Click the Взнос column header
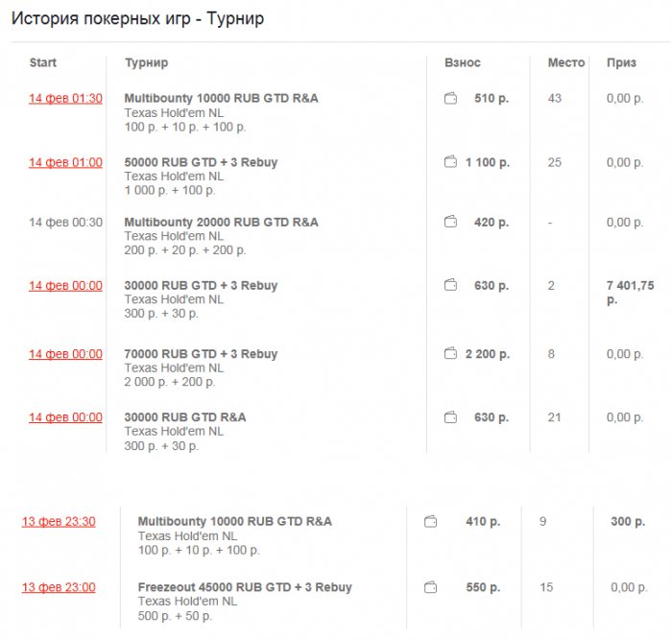This screenshot has height=640, width=672. coord(463,63)
